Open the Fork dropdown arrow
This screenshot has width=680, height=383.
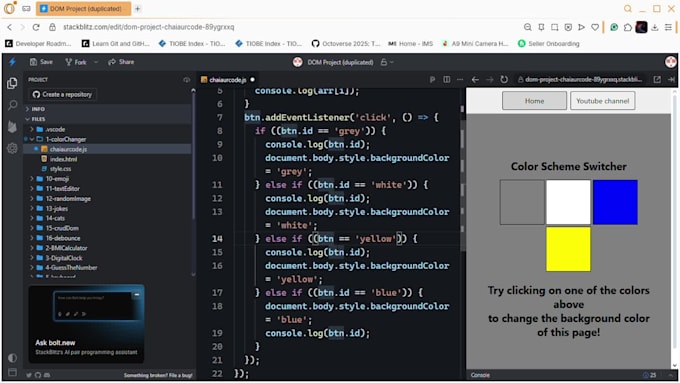[x=96, y=62]
